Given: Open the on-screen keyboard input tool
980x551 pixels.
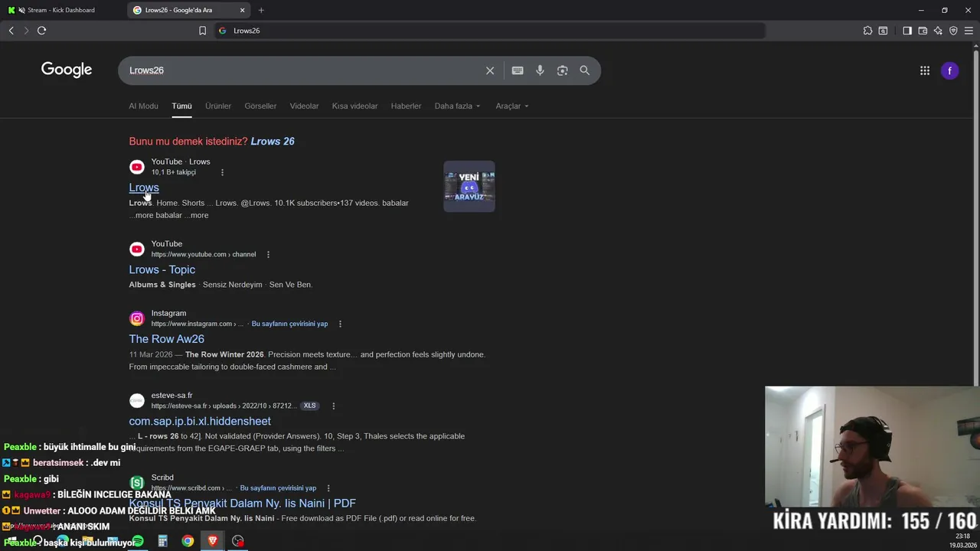Looking at the screenshot, I should click(x=518, y=70).
